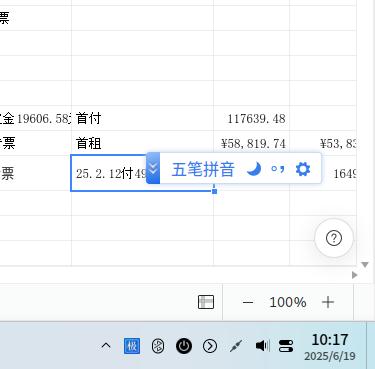Select the cell with 金19606.58

[x=35, y=118]
